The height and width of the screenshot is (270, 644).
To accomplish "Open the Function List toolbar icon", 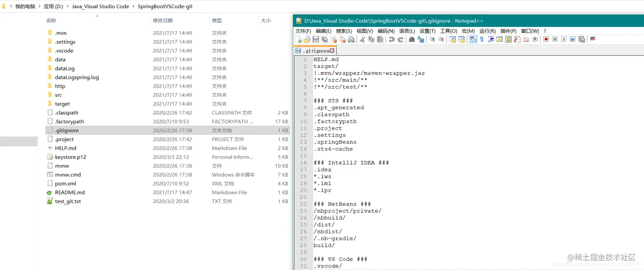I will (x=517, y=39).
